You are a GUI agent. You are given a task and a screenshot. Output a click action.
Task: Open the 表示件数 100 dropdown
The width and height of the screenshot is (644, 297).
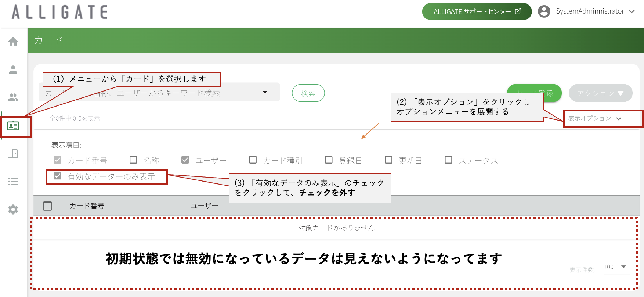tap(616, 267)
